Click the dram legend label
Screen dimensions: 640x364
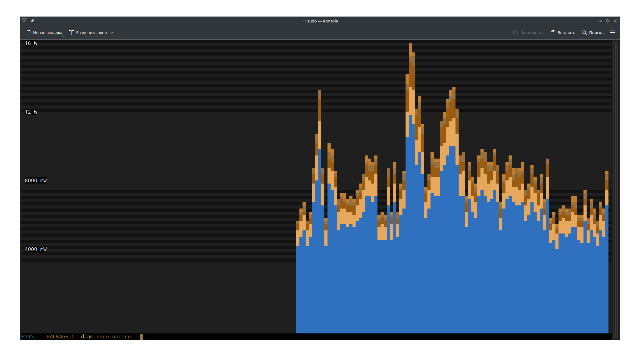pyautogui.click(x=87, y=337)
